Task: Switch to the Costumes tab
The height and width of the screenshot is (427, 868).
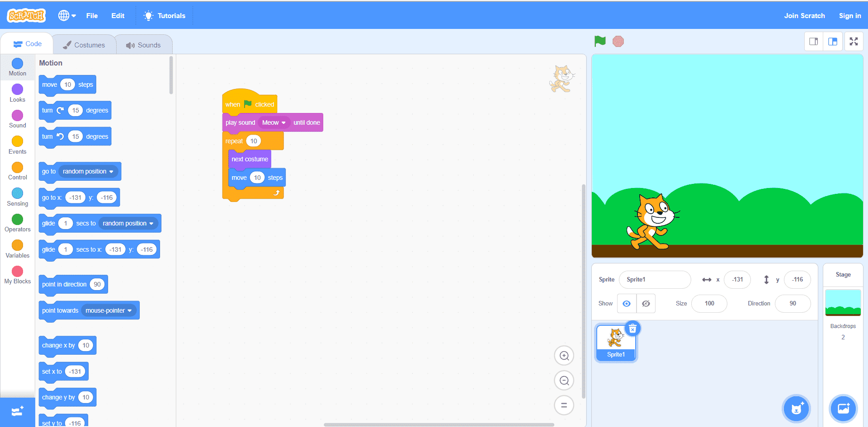Action: pos(84,45)
